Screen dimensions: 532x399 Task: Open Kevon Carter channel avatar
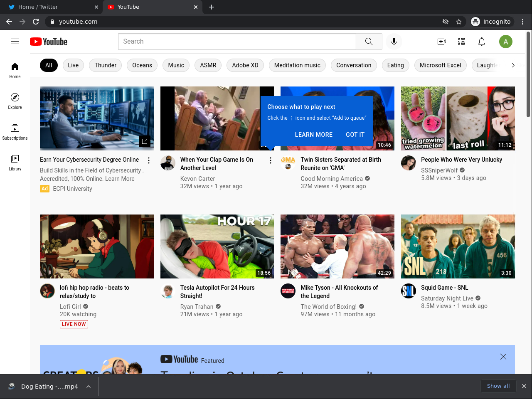pyautogui.click(x=168, y=163)
